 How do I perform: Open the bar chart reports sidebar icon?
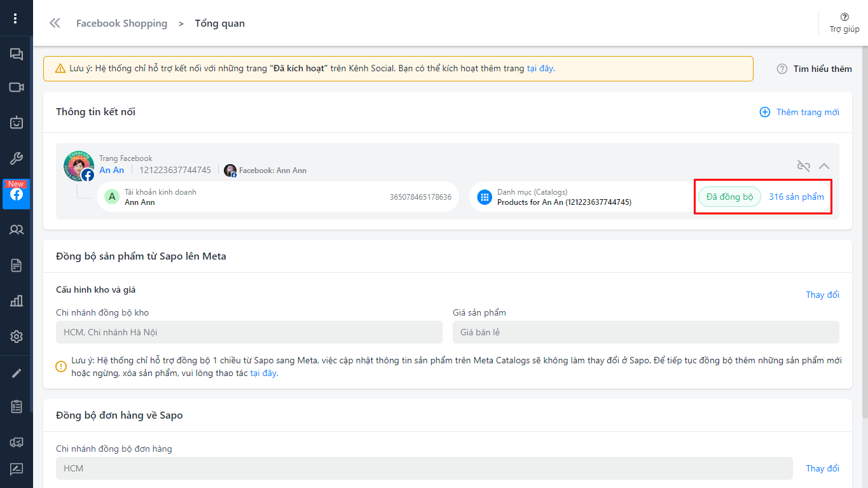(17, 301)
